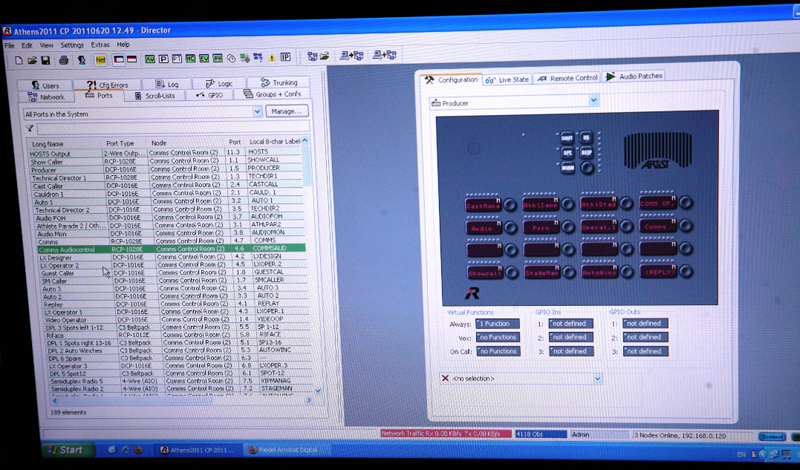Click the Pyro panel key
The width and height of the screenshot is (800, 470).
pos(541,227)
